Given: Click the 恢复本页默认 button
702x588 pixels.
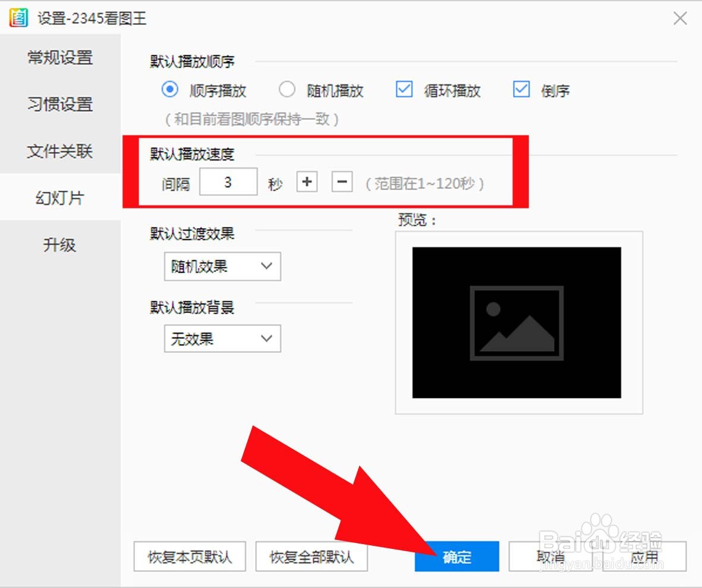Looking at the screenshot, I should coord(190,557).
